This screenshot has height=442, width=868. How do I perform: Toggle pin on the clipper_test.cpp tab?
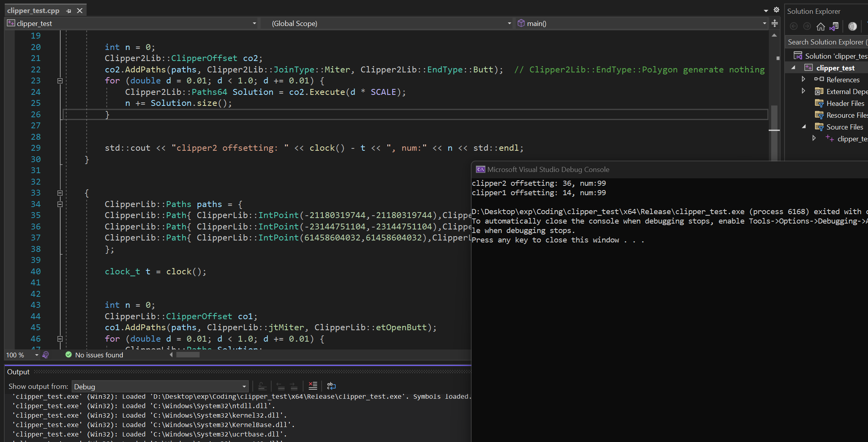pyautogui.click(x=68, y=10)
